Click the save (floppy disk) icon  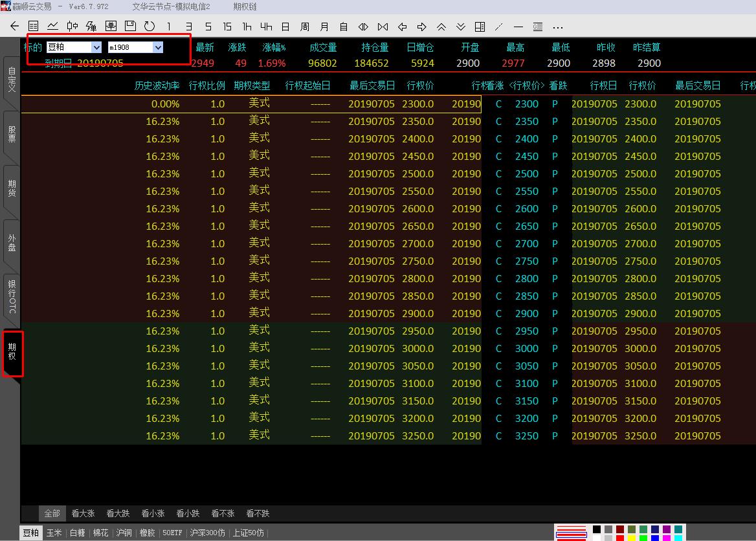(130, 27)
